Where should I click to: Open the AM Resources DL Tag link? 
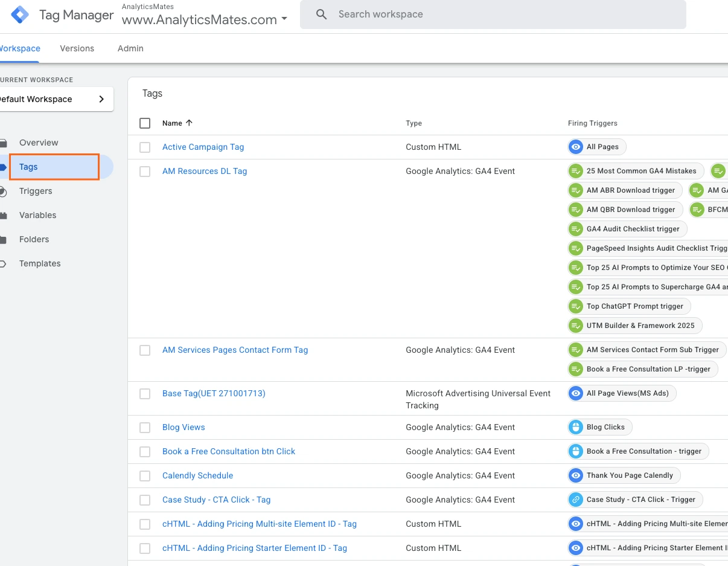tap(205, 171)
